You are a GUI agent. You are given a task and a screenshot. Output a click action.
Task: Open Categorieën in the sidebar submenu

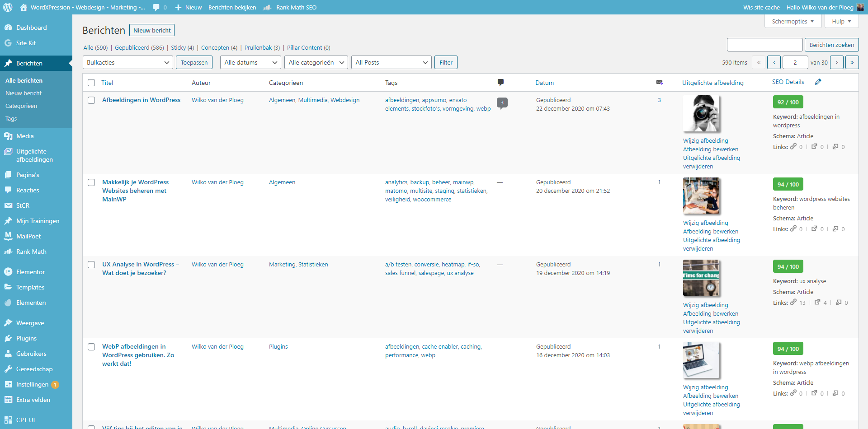point(21,106)
